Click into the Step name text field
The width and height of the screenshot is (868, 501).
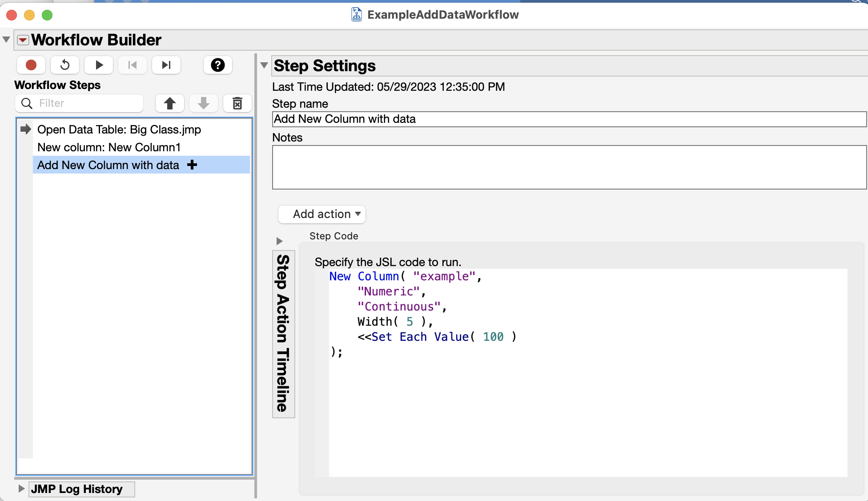[569, 119]
